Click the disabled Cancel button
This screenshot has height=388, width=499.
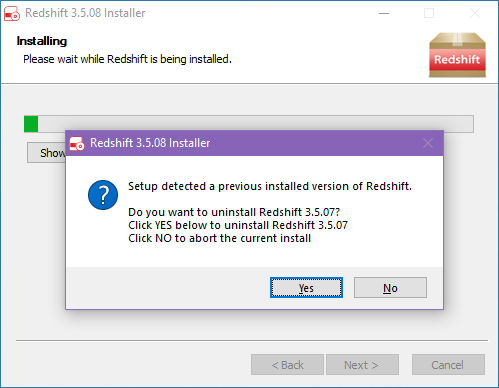point(448,365)
